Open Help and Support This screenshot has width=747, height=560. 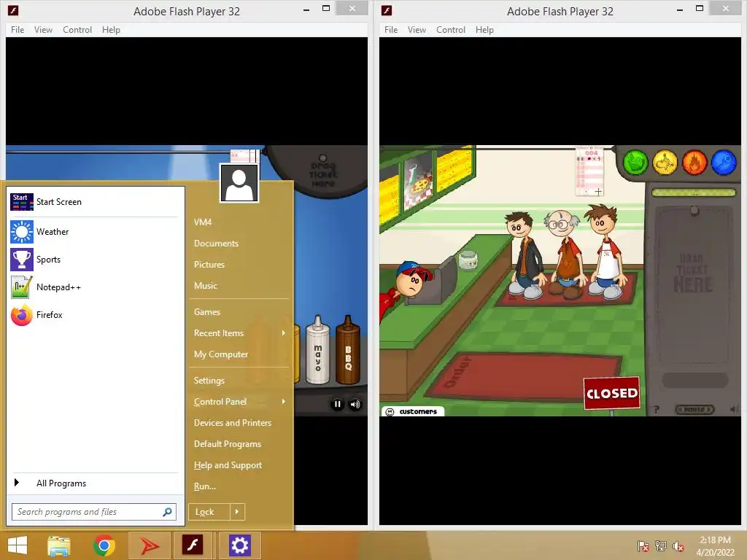(x=228, y=465)
